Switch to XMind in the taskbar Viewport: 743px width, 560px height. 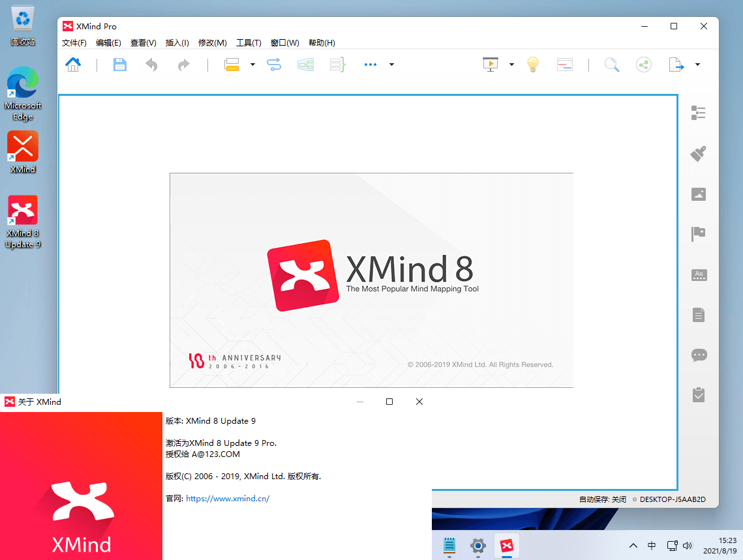(507, 545)
